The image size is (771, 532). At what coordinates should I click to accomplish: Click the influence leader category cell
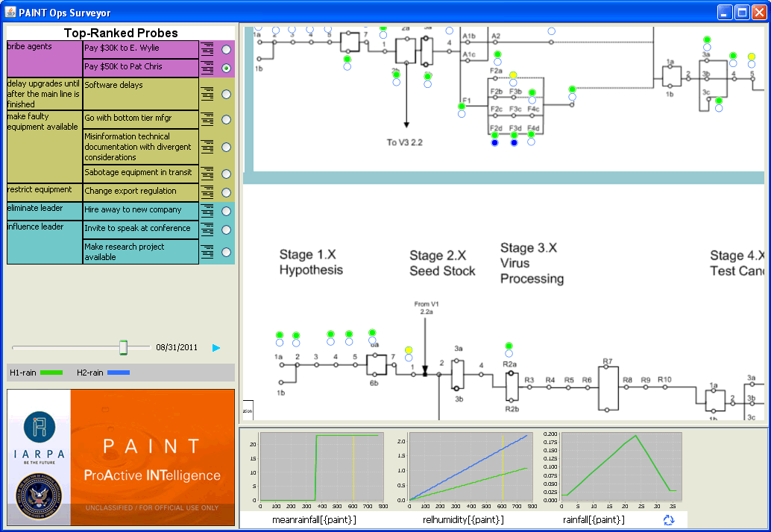coord(44,241)
